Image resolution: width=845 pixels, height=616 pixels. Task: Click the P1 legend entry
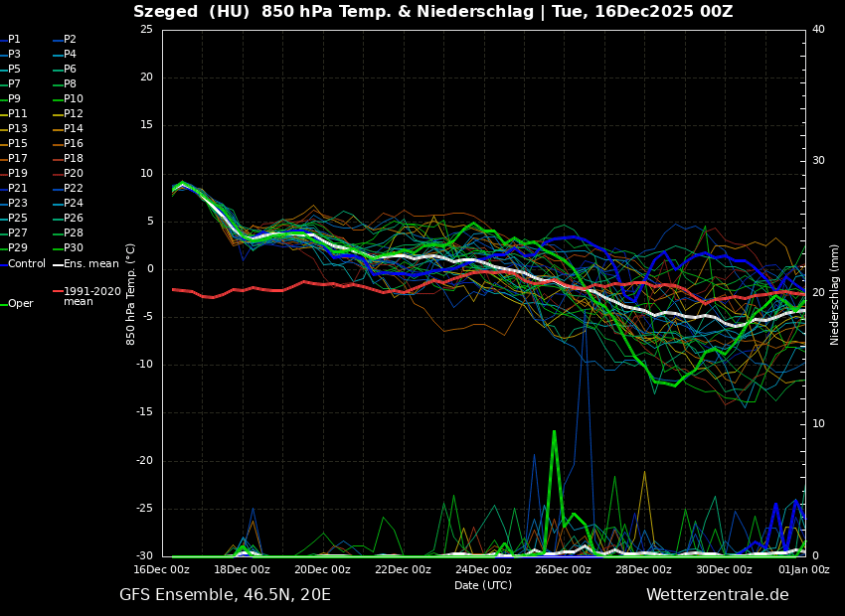pos(14,40)
